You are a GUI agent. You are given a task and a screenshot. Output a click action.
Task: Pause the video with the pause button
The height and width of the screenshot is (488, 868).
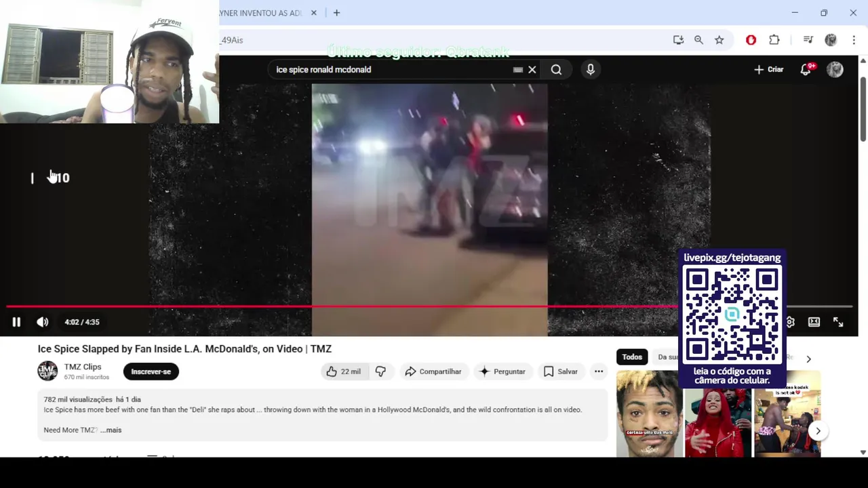pyautogui.click(x=16, y=322)
